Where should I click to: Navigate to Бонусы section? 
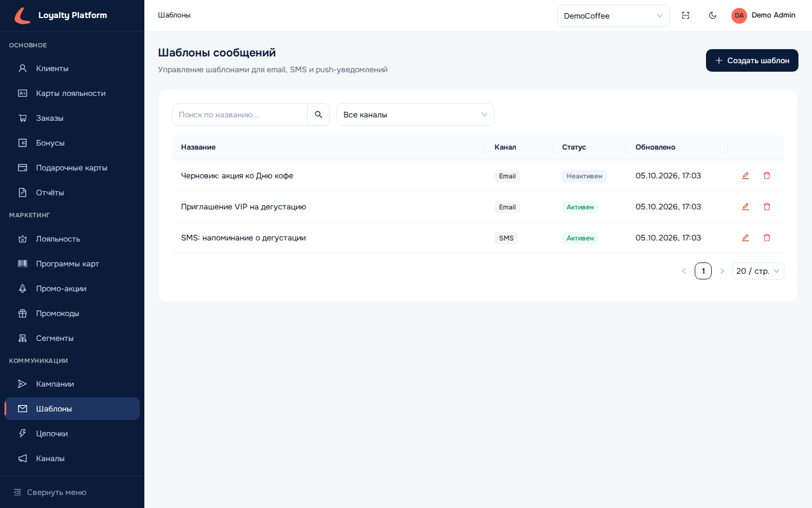click(72, 143)
